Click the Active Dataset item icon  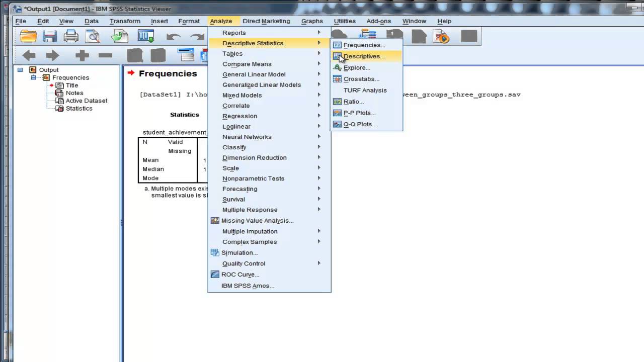tap(60, 101)
